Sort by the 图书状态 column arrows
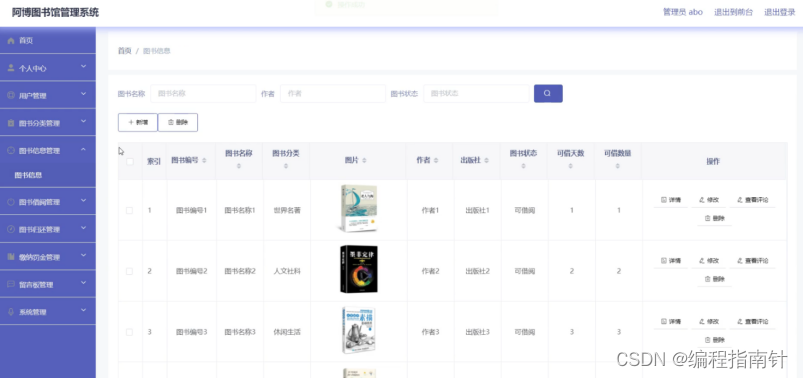Image resolution: width=803 pixels, height=378 pixels. pyautogui.click(x=523, y=166)
